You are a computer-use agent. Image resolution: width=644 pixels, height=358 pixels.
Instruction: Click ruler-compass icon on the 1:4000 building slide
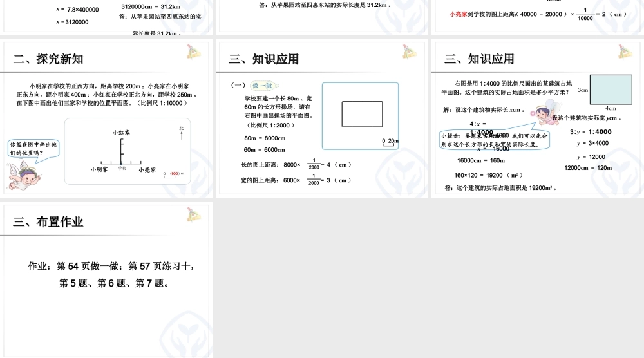click(x=625, y=52)
